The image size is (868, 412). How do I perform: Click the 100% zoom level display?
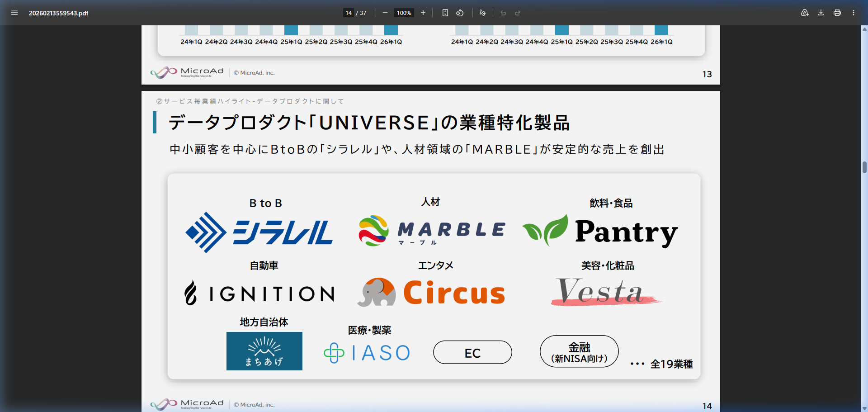pos(404,13)
